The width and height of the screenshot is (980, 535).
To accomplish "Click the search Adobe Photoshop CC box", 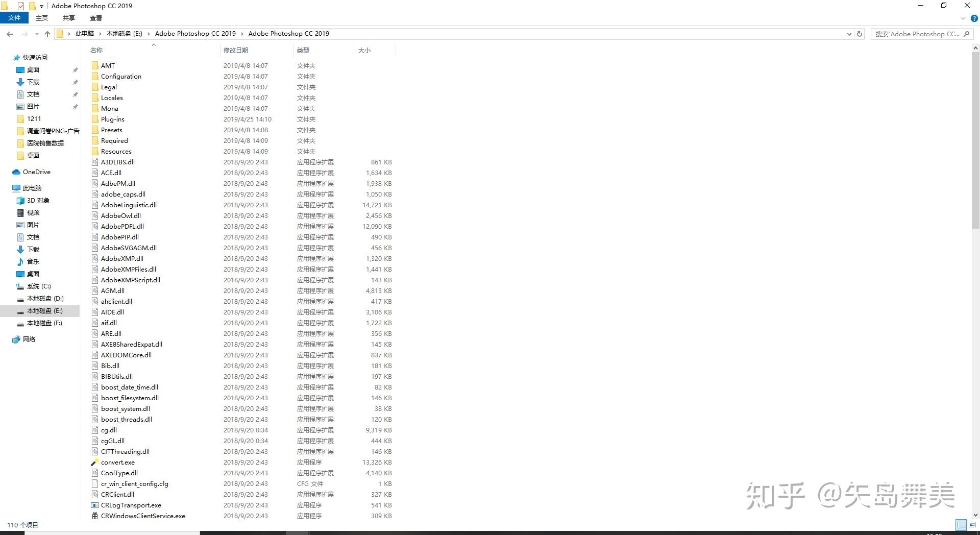I will (x=921, y=34).
